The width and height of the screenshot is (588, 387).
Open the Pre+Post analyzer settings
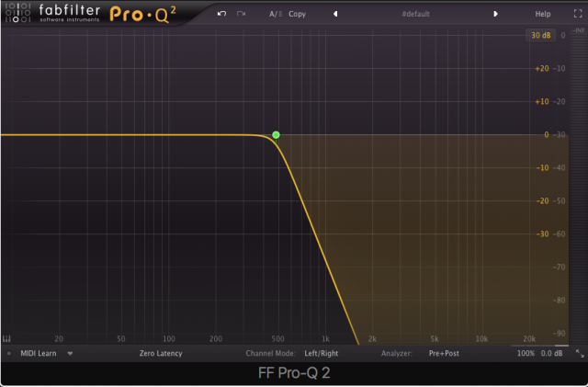click(x=446, y=353)
